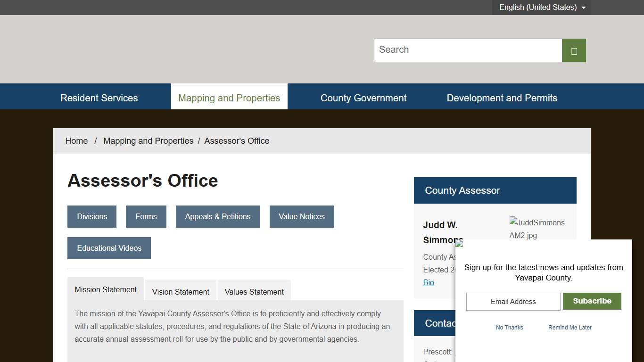Navigate to Home via the breadcrumb
The height and width of the screenshot is (362, 644).
click(x=76, y=140)
